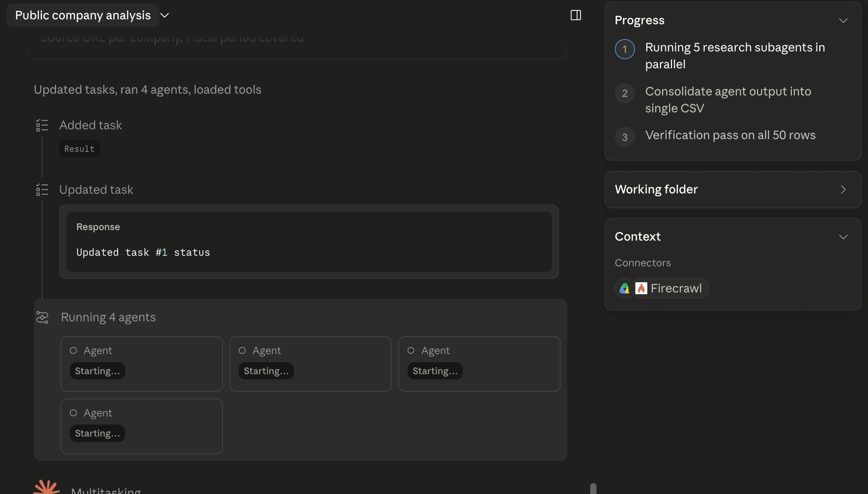Click the Running 4 agents icon
The image size is (868, 494).
(42, 318)
